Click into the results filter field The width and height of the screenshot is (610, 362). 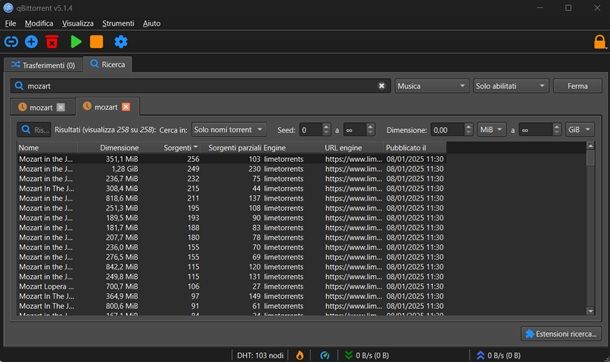coord(34,130)
